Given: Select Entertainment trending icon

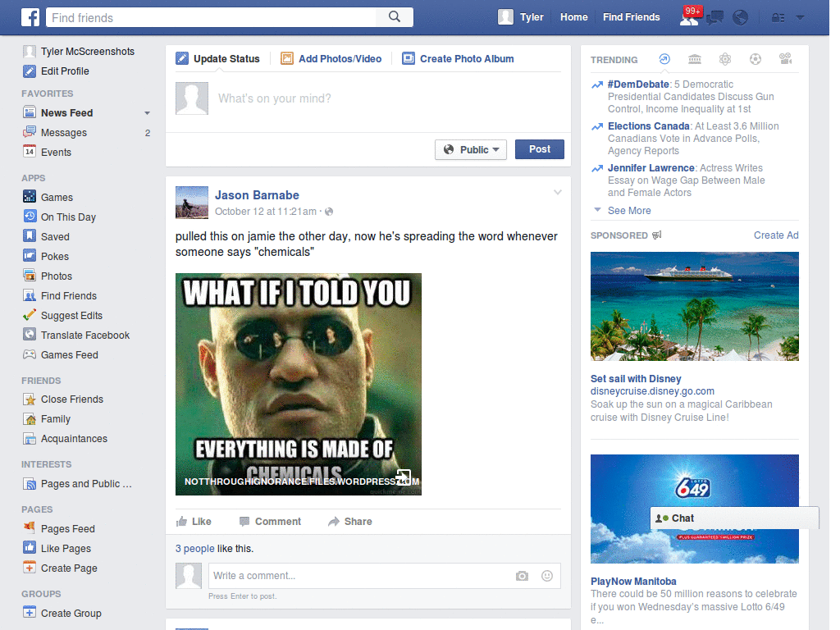Looking at the screenshot, I should tap(785, 59).
